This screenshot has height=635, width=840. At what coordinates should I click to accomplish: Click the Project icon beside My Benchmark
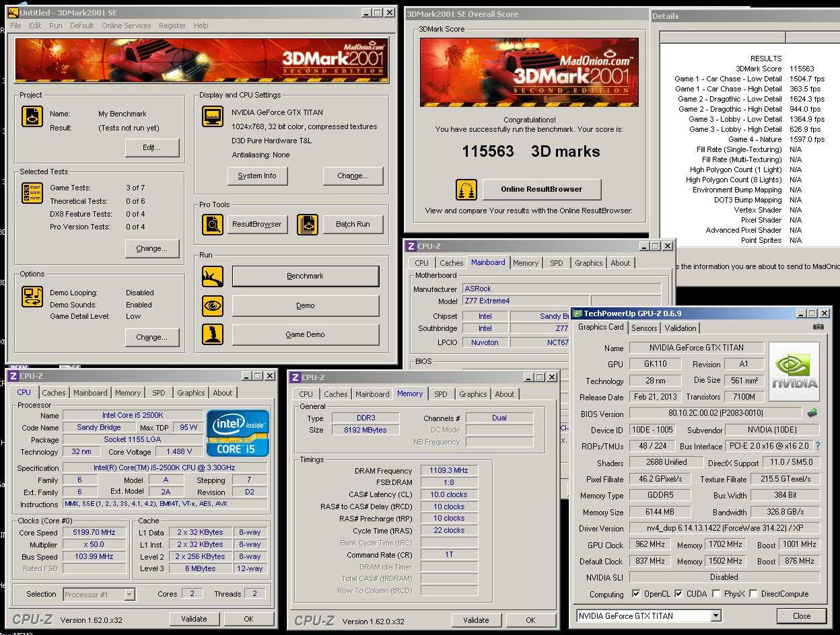32,116
